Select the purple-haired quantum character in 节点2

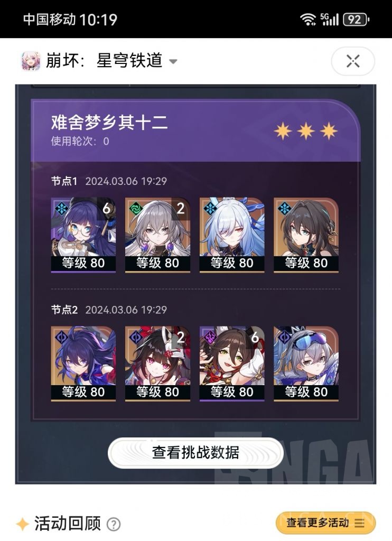click(x=83, y=363)
